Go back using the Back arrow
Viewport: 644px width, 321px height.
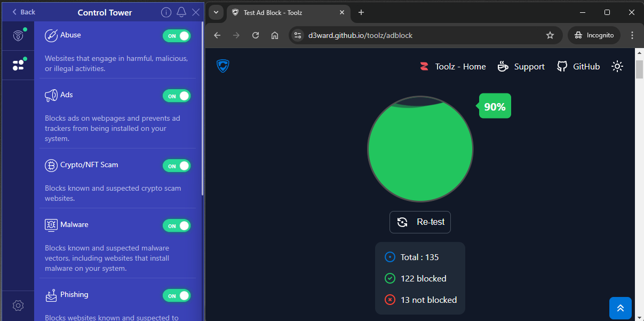click(x=23, y=12)
